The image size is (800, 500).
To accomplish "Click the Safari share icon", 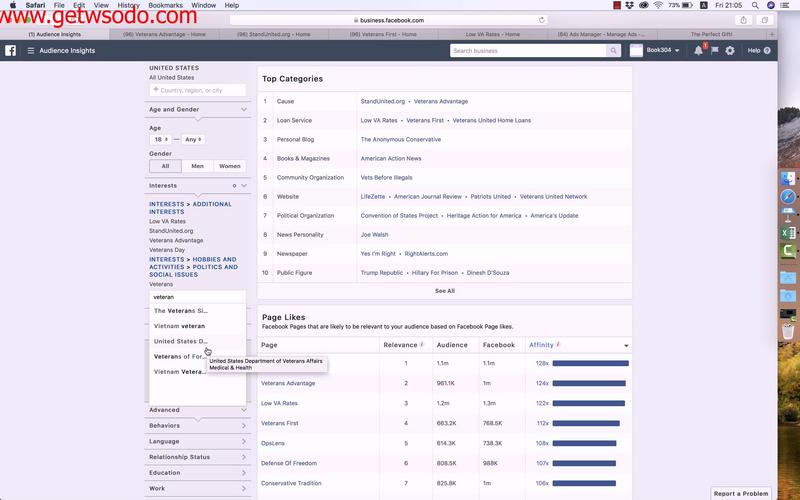I will pyautogui.click(x=743, y=20).
